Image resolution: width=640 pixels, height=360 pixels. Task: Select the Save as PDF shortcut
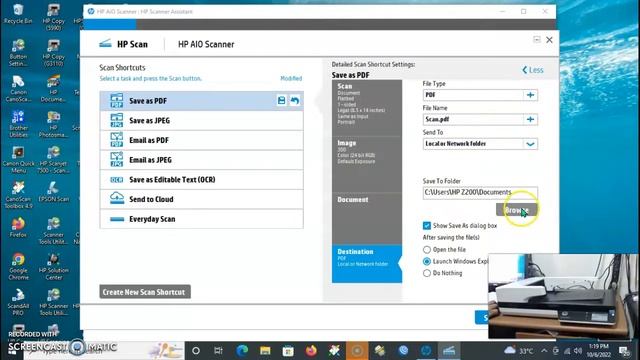(x=201, y=101)
